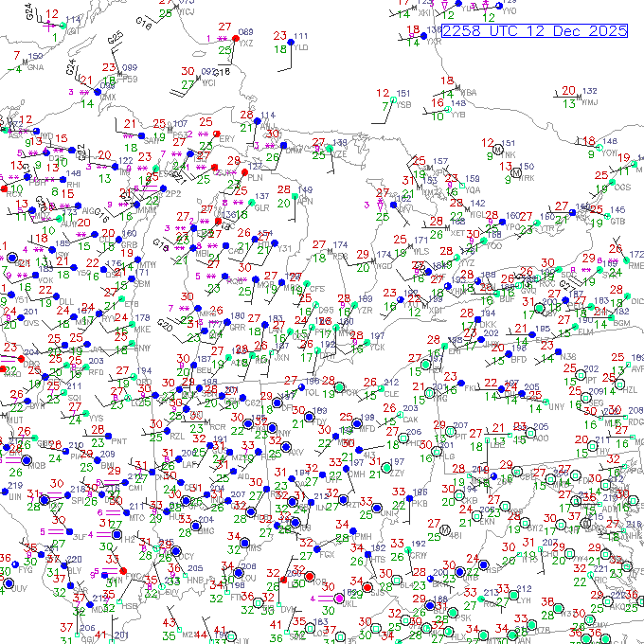Select the blue station dot at YLD
The image size is (644, 644).
pos(291,42)
